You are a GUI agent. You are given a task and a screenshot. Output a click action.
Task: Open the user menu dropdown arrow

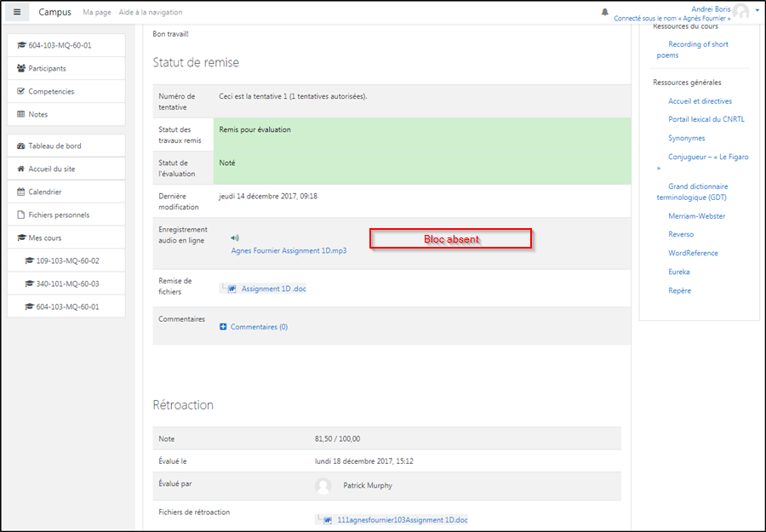point(757,9)
